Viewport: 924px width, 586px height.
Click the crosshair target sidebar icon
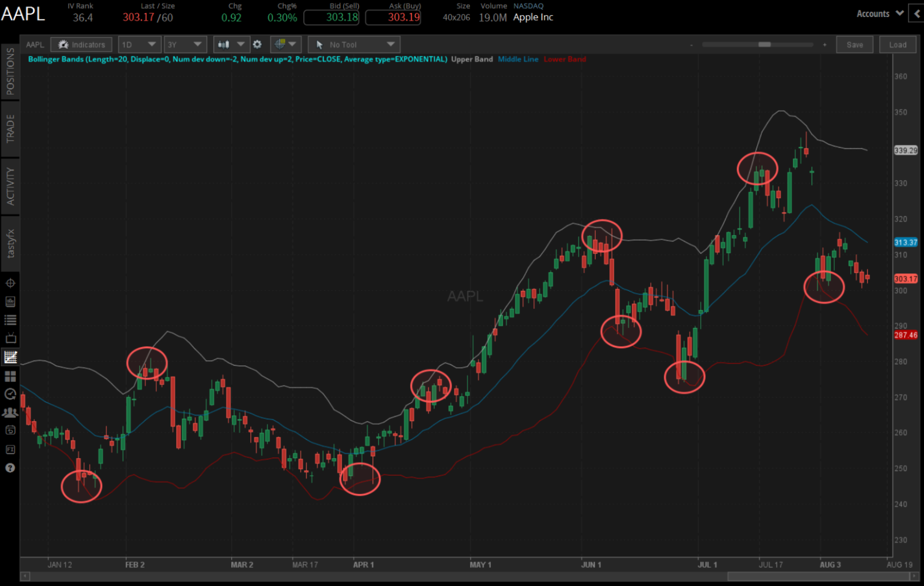point(10,283)
